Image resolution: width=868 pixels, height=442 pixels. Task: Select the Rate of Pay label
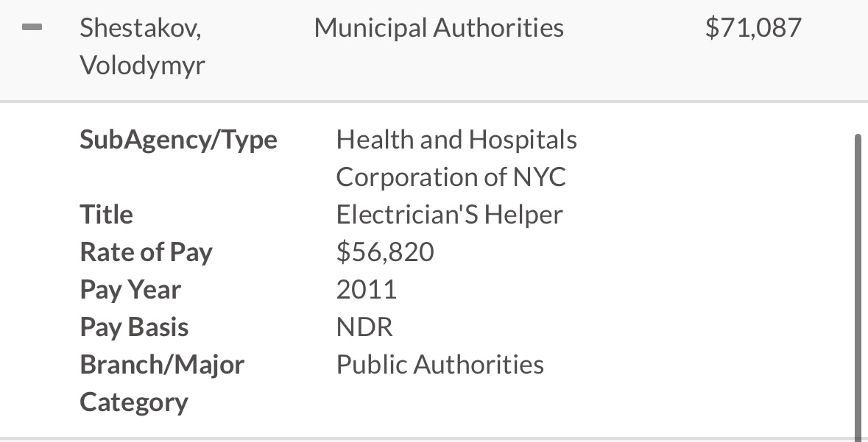coord(147,252)
